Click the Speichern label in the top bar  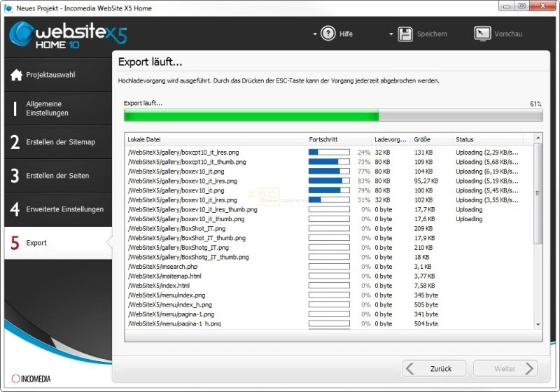tap(432, 34)
